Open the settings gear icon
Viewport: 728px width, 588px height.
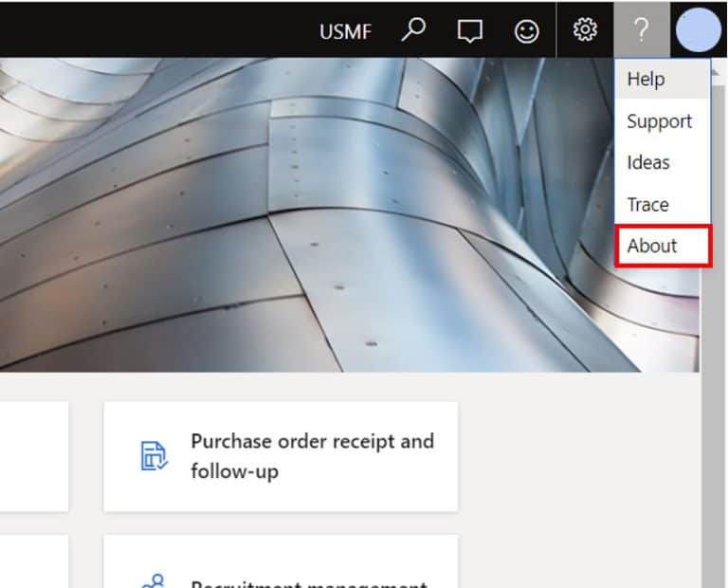[x=585, y=30]
